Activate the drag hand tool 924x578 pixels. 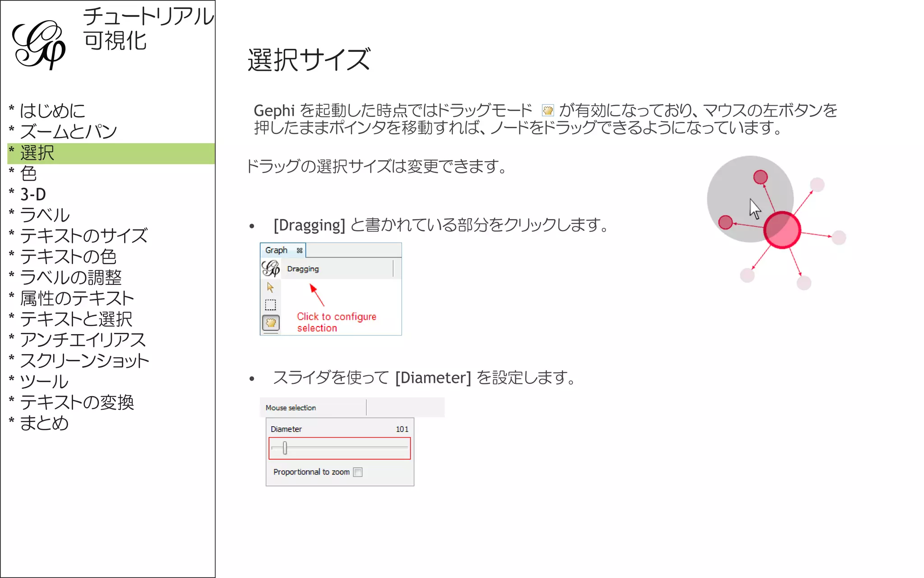pos(271,323)
